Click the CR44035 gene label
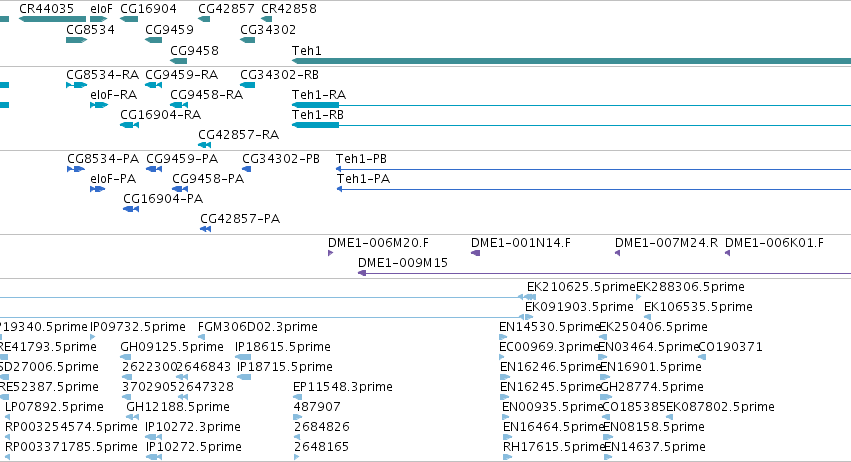Viewport: 851px width, 462px height. (46, 9)
